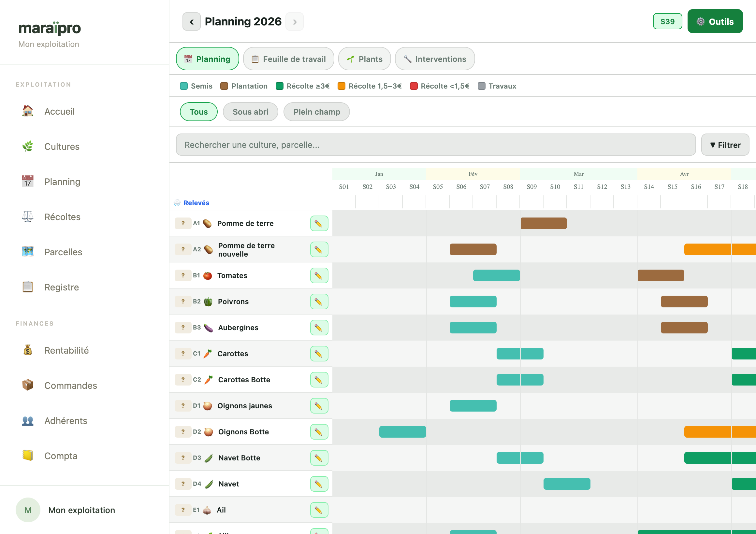The image size is (756, 534).
Task: Click the S39 week button
Action: [x=667, y=21]
